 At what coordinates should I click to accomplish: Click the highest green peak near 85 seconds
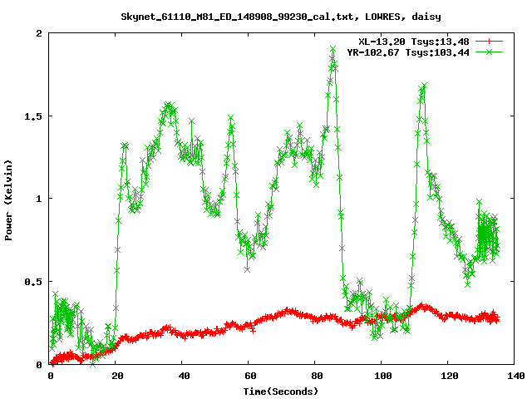coord(332,50)
